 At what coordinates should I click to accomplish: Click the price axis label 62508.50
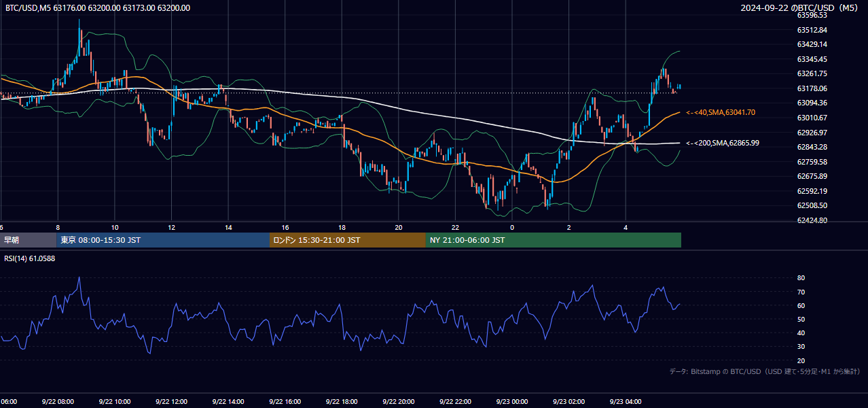812,205
